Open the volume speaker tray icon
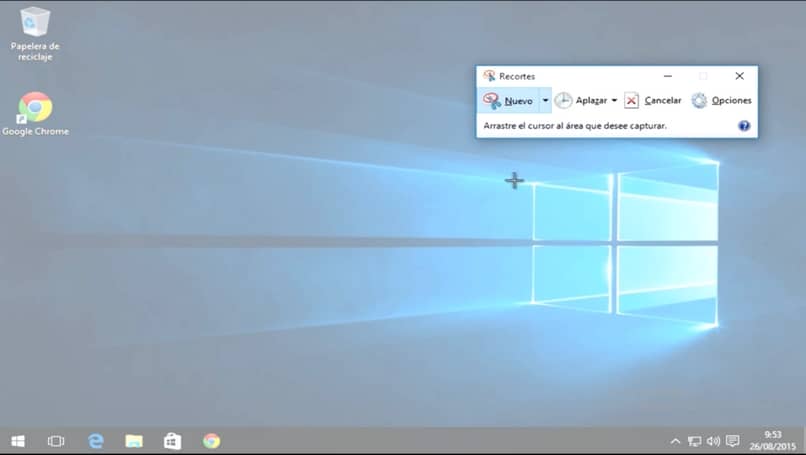Viewport: 806px width, 455px height. coord(713,441)
